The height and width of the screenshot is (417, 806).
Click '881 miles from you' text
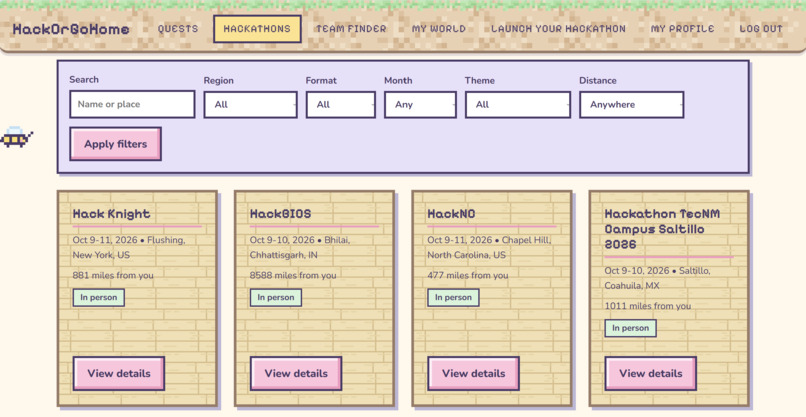(x=113, y=275)
